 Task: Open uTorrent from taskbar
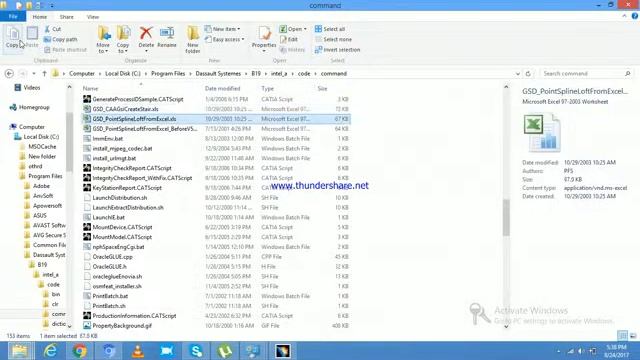(x=225, y=351)
